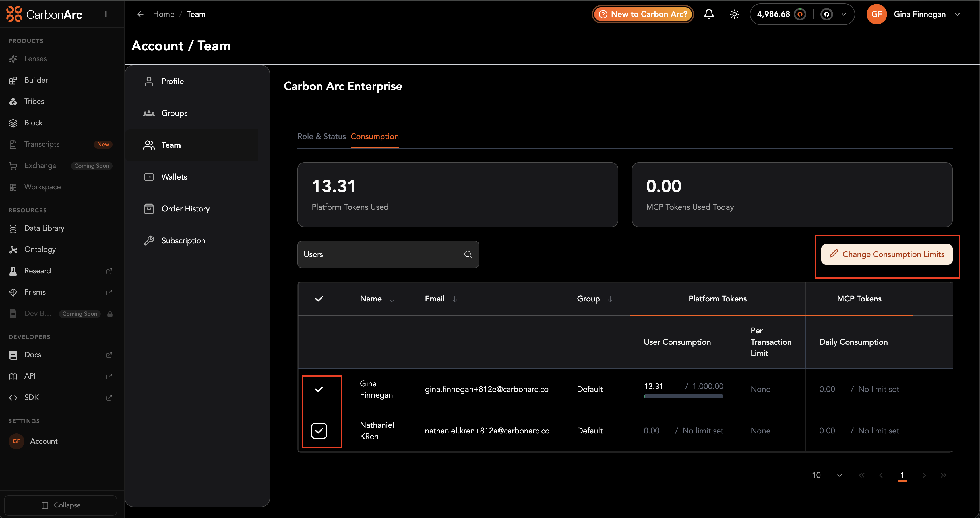Go to the first page of results
The image size is (980, 518).
[862, 475]
